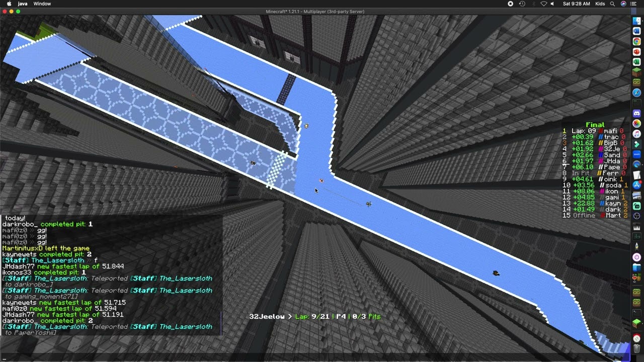Click the screen recording stop icon in menu bar
Screen dimensions: 644x362
pyautogui.click(x=510, y=4)
